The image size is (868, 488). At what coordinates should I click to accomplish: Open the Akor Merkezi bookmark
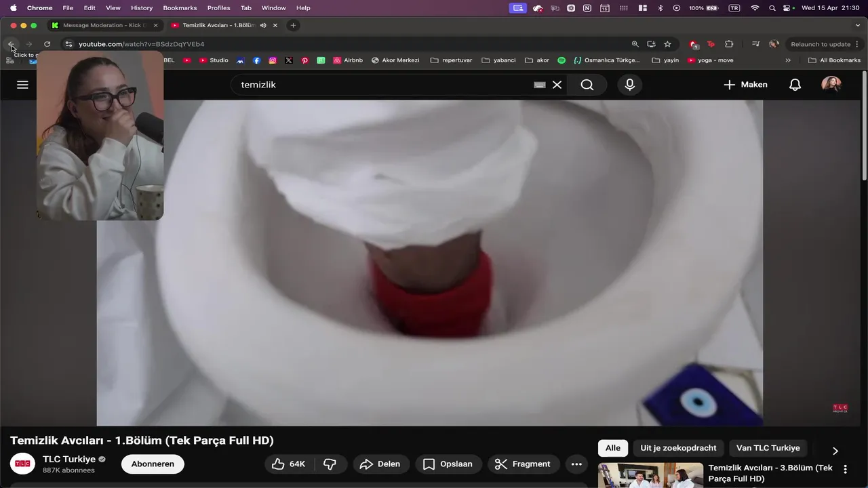pyautogui.click(x=395, y=60)
